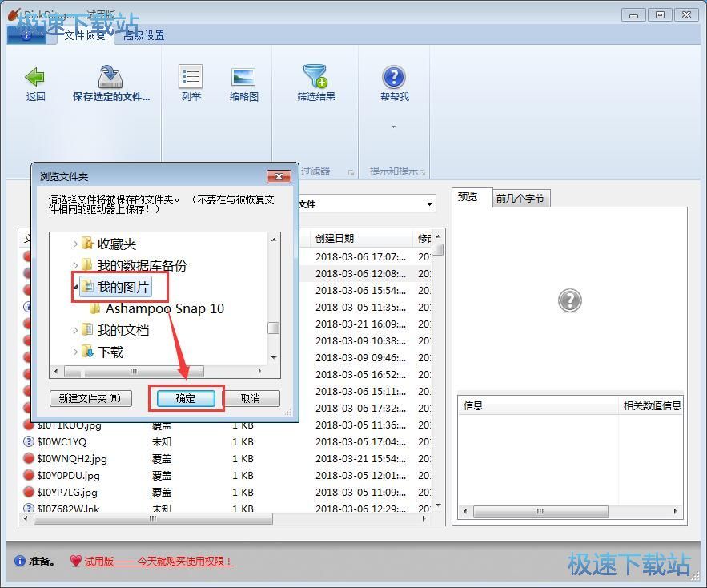
Task: Switch to the First few bytes tab
Action: click(x=520, y=198)
